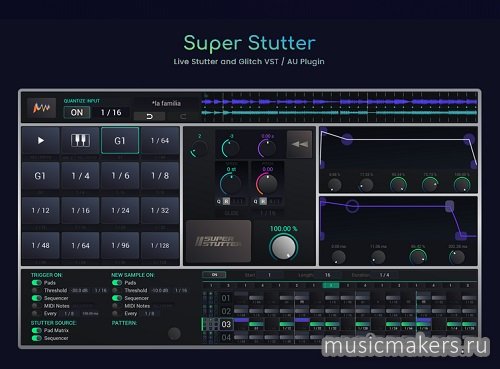This screenshot has height=369, width=500.
Task: Click the reverse double-arrow button
Action: click(299, 144)
